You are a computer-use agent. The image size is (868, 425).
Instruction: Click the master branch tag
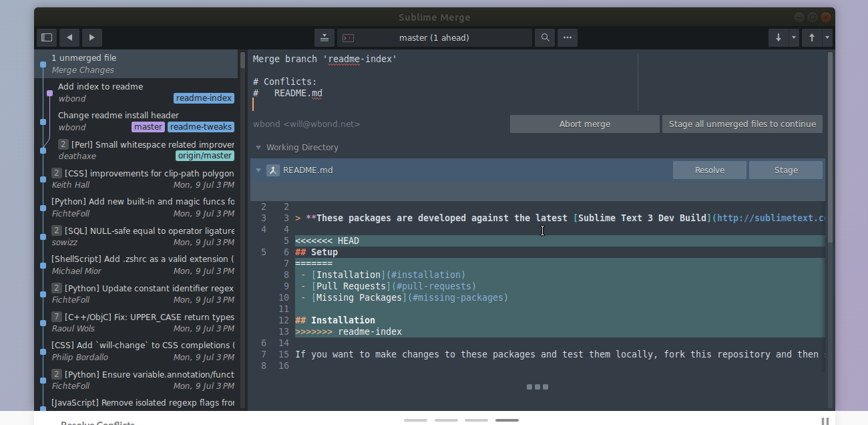pyautogui.click(x=148, y=127)
